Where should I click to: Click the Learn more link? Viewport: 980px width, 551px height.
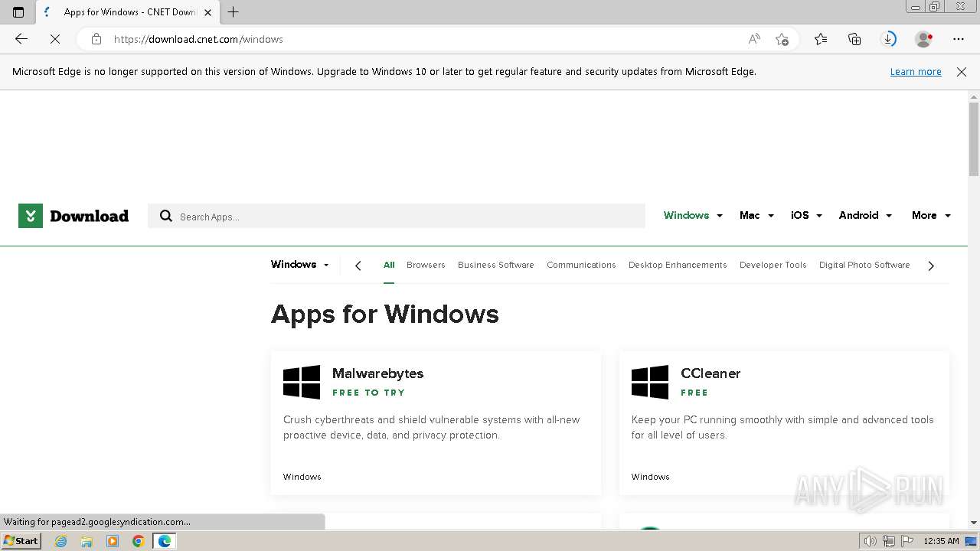pos(916,72)
